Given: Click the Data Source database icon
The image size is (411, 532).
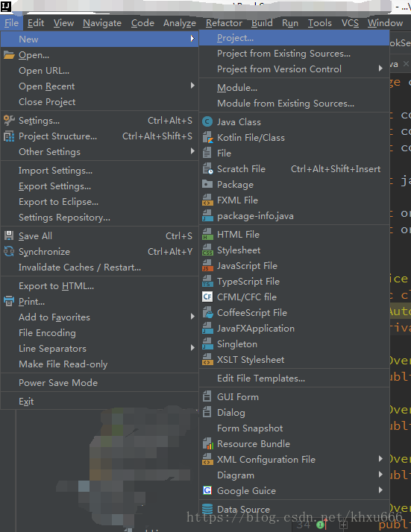Looking at the screenshot, I should click(x=207, y=509).
